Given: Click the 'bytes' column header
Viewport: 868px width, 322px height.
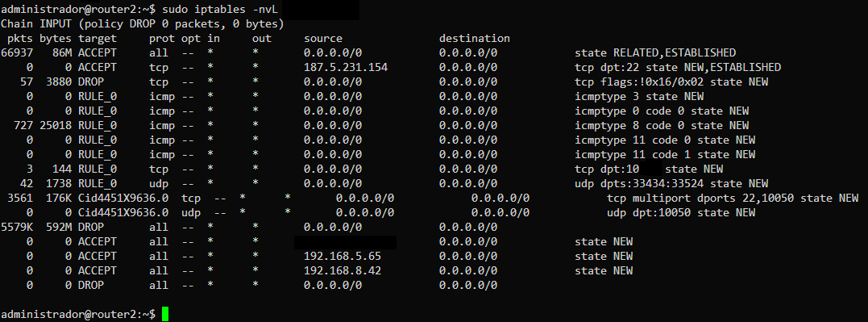Looking at the screenshot, I should point(56,39).
